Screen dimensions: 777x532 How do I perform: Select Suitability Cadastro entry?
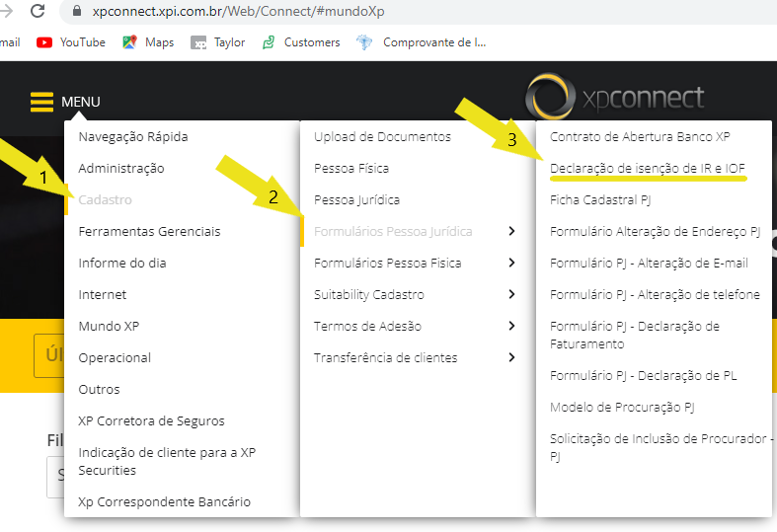(368, 295)
